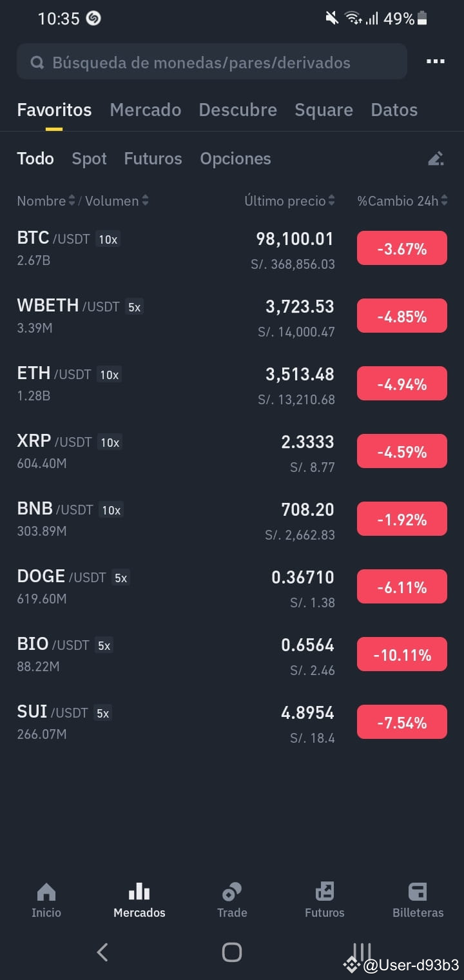Image resolution: width=464 pixels, height=980 pixels.
Task: Open the DOGE/USDT pair row
Action: tap(232, 586)
